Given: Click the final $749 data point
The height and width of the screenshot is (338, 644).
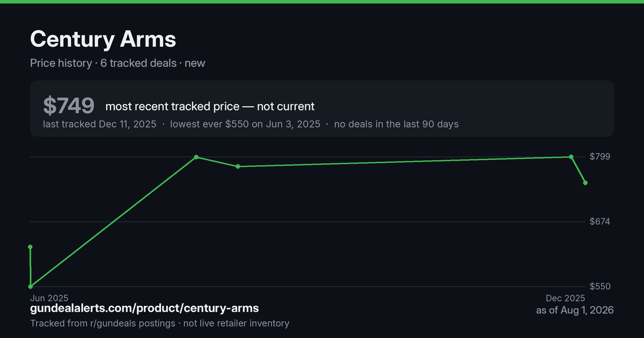Looking at the screenshot, I should (x=586, y=183).
